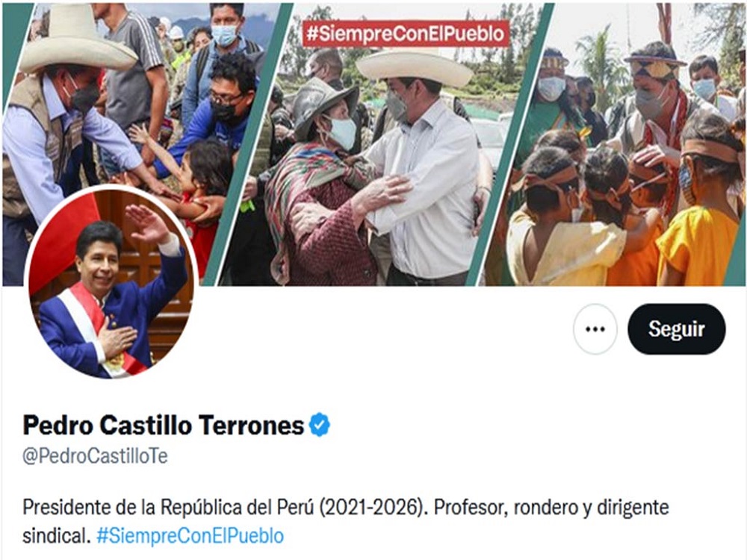Viewport: 747px width, 560px height.
Task: Select the display name Pedro Castillo Terrones
Action: (x=164, y=425)
